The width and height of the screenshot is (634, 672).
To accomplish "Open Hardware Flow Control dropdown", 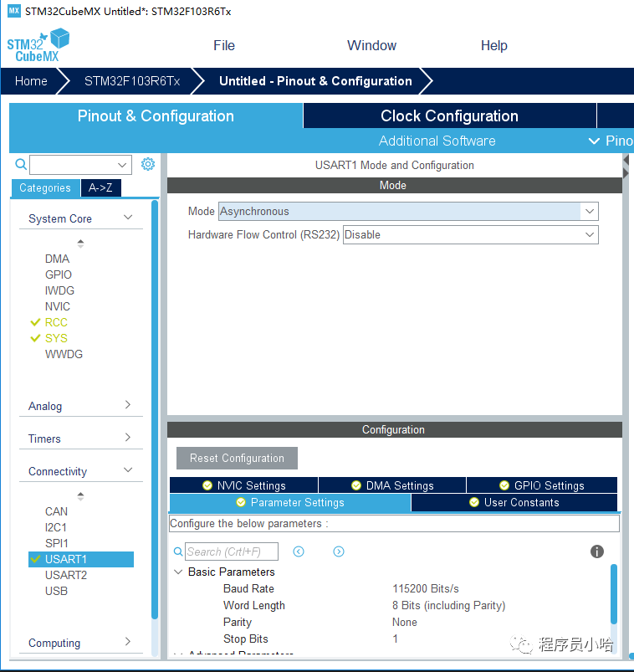I will (x=471, y=235).
